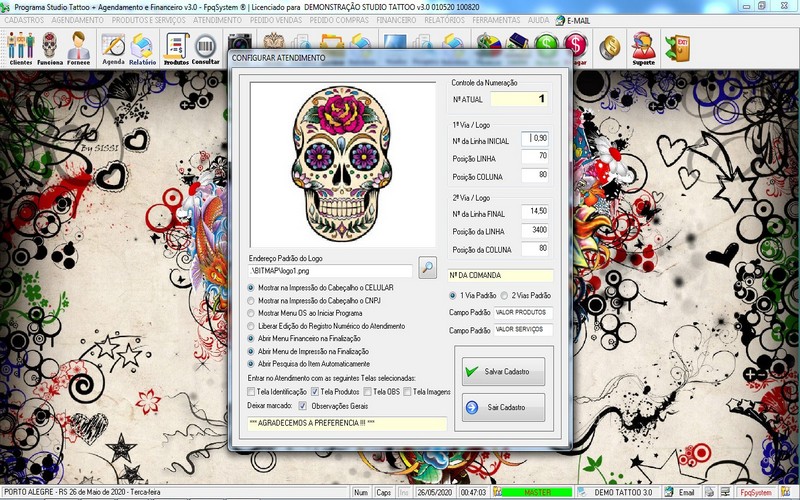The image size is (800, 500).
Task: Click the Posição COLUNA field in 1ª Via
Action: tap(535, 176)
